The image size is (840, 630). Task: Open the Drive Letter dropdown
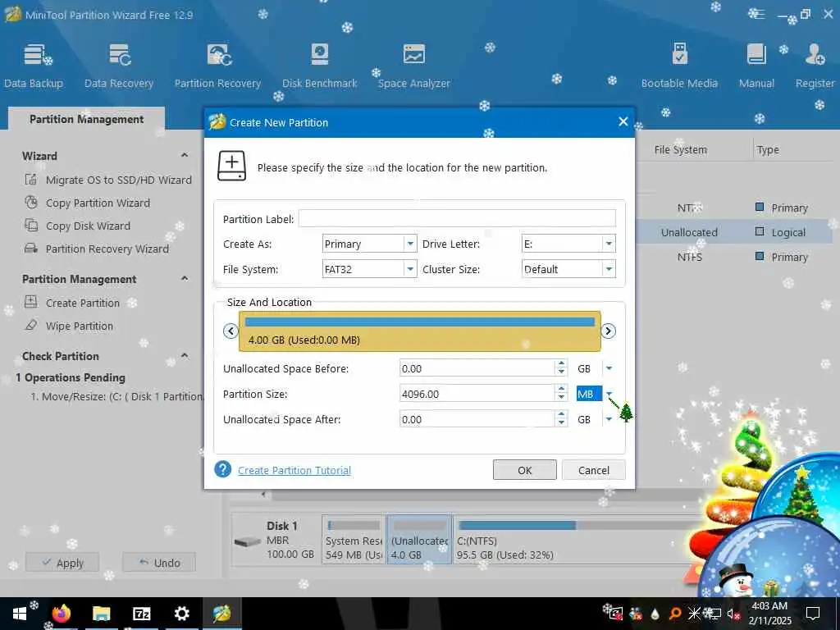(609, 244)
